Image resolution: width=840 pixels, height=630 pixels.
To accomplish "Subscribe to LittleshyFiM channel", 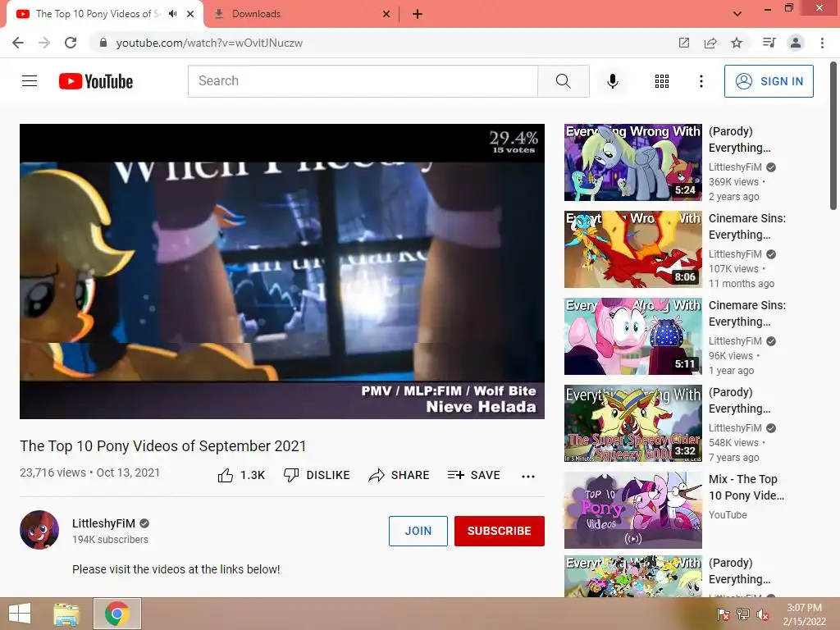I will coord(500,531).
